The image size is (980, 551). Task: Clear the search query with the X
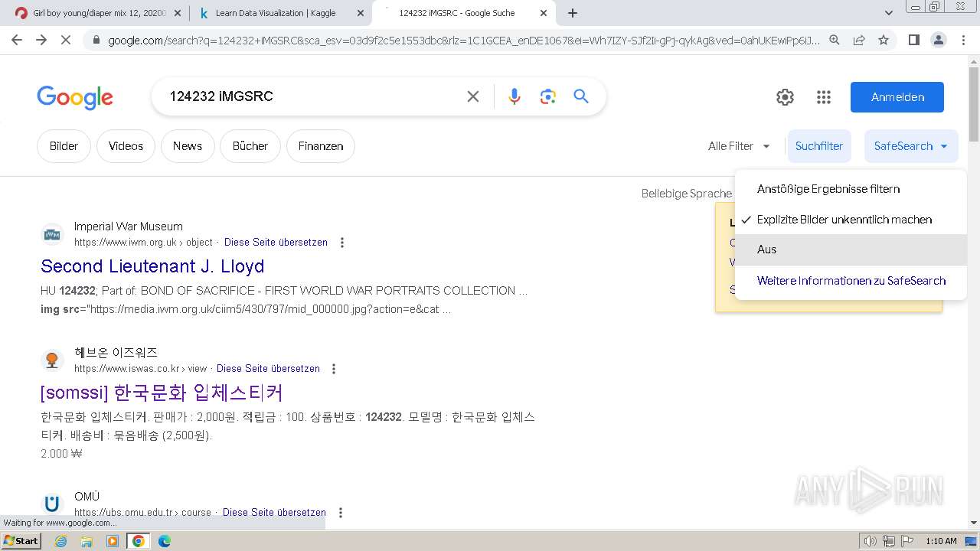point(473,96)
